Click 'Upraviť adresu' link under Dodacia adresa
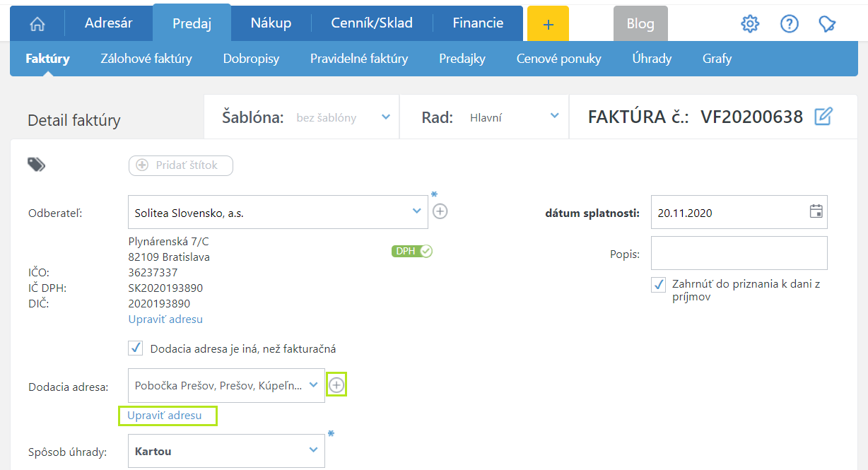This screenshot has width=868, height=470. (165, 416)
